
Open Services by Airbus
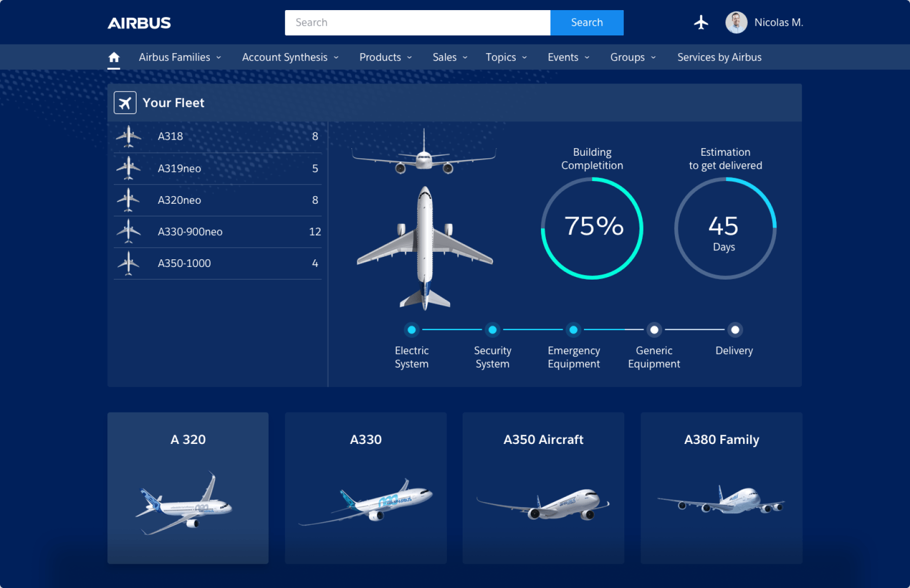(719, 57)
